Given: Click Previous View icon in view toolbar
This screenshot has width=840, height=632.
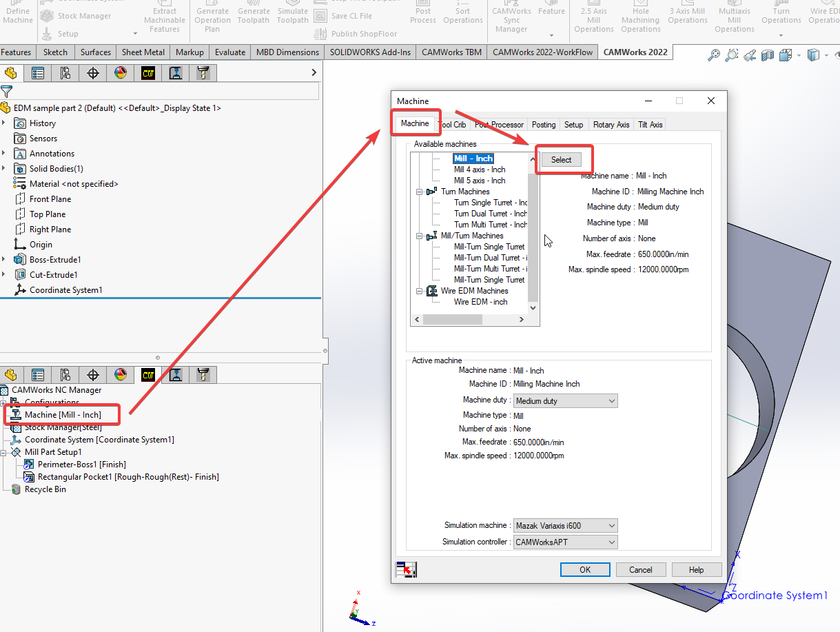Looking at the screenshot, I should (750, 55).
